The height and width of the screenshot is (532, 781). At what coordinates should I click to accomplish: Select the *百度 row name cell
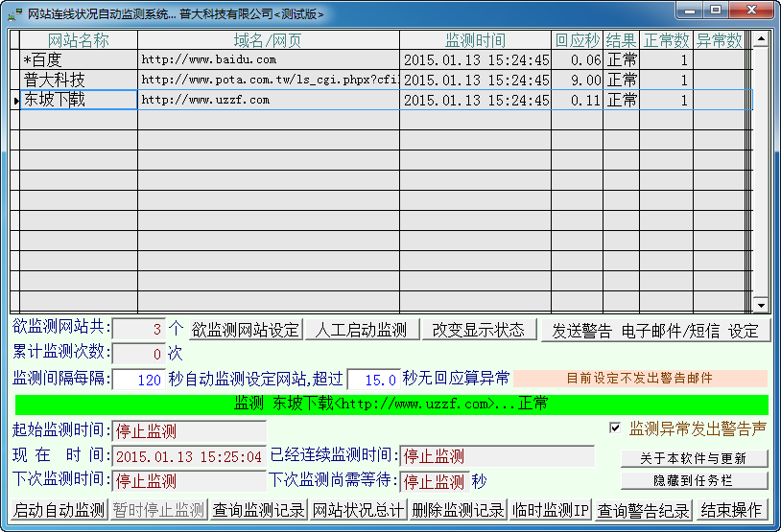[x=79, y=59]
